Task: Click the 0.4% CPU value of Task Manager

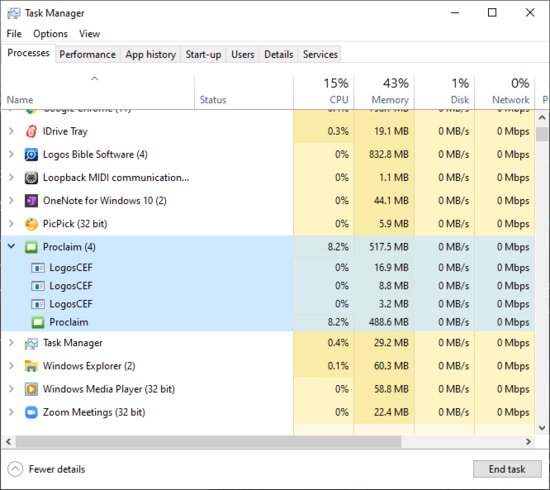Action: point(338,343)
